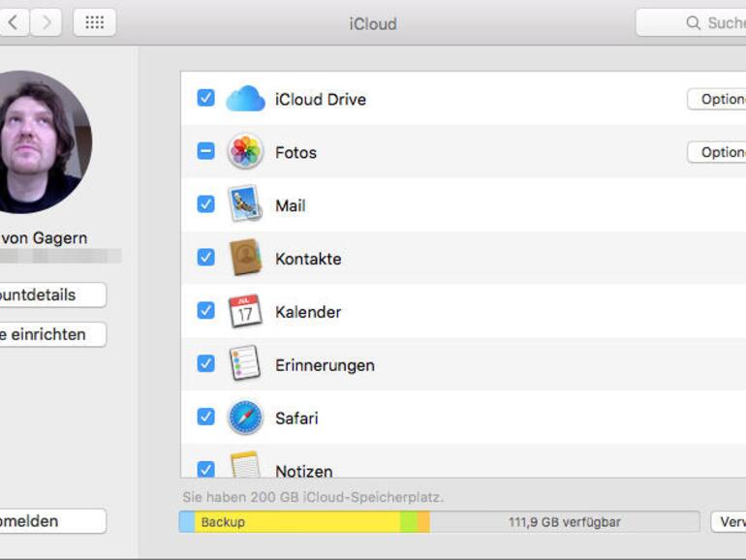Turn off the Erinnerungen checkbox
Image resolution: width=746 pixels, height=560 pixels.
(x=205, y=363)
